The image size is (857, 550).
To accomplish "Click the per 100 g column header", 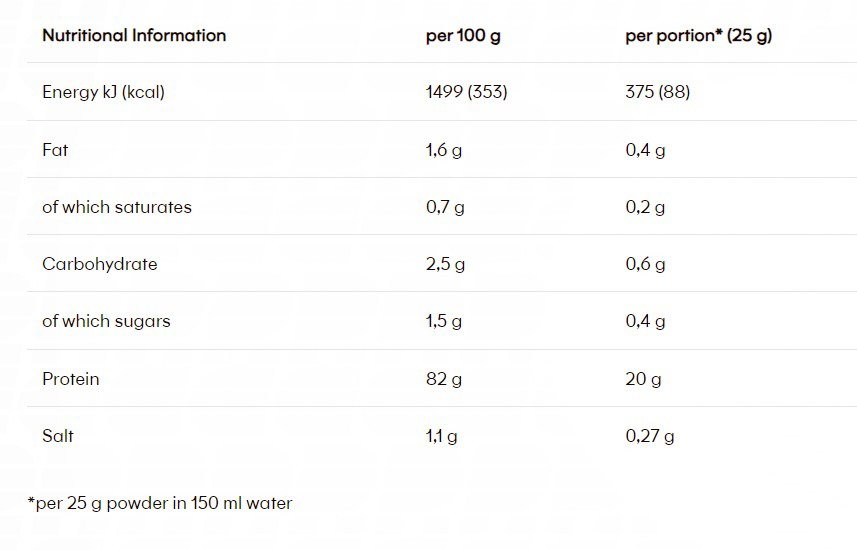I will [x=461, y=35].
